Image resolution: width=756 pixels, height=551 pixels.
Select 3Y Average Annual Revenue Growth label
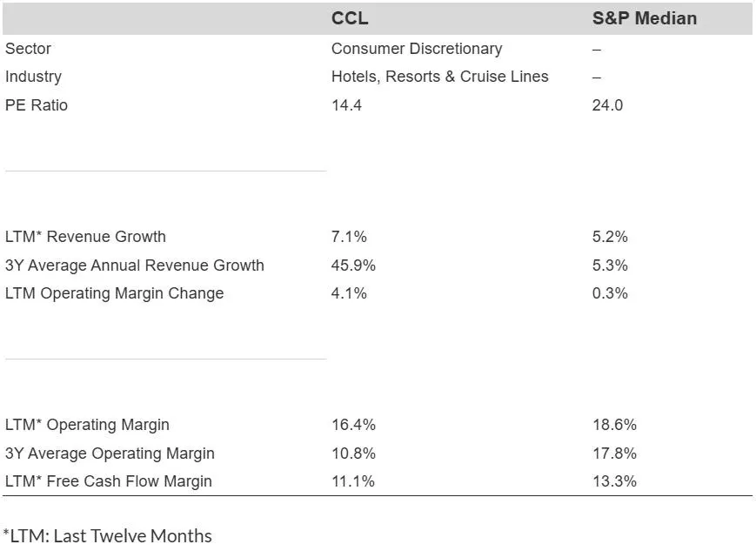click(134, 265)
